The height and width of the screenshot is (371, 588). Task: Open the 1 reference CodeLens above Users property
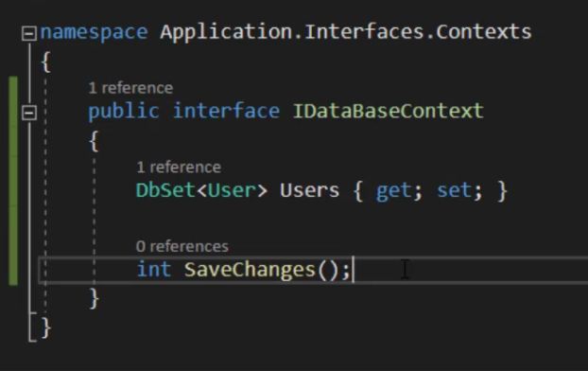(x=179, y=168)
